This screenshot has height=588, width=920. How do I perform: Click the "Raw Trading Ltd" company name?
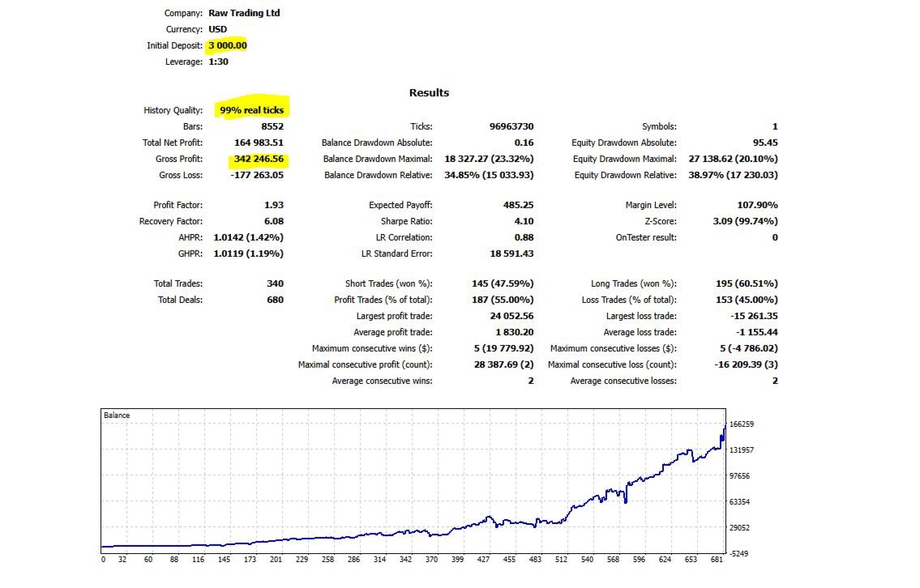pos(244,13)
